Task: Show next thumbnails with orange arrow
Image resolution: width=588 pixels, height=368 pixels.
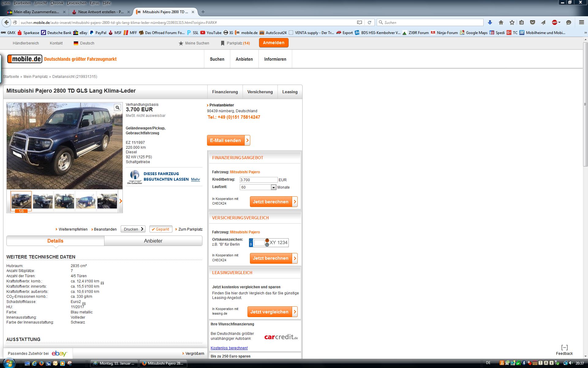Action: click(121, 201)
